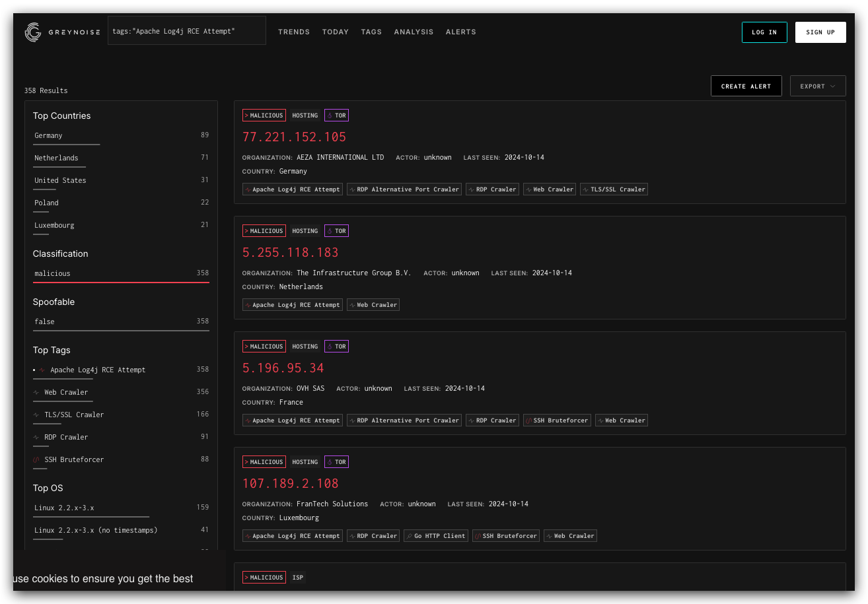Click HOSTING badge on 5.196.95.34 card
Screen dimensions: 868x604
[x=305, y=347]
